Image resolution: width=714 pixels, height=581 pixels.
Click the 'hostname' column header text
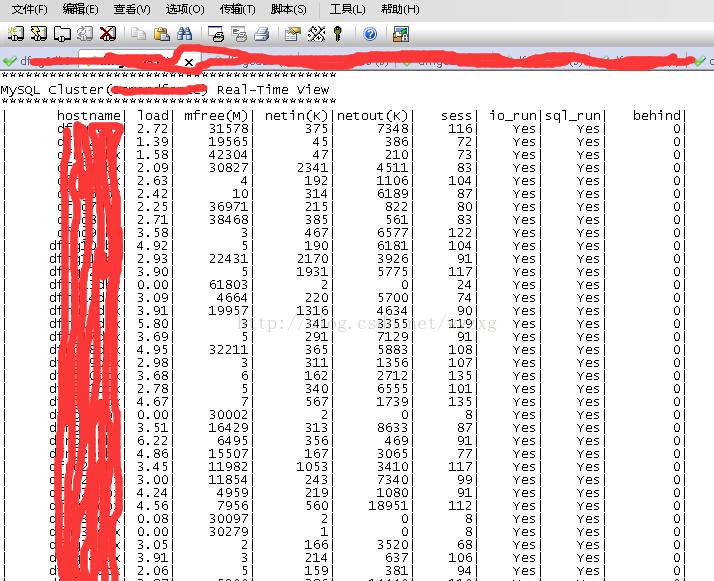pos(89,116)
